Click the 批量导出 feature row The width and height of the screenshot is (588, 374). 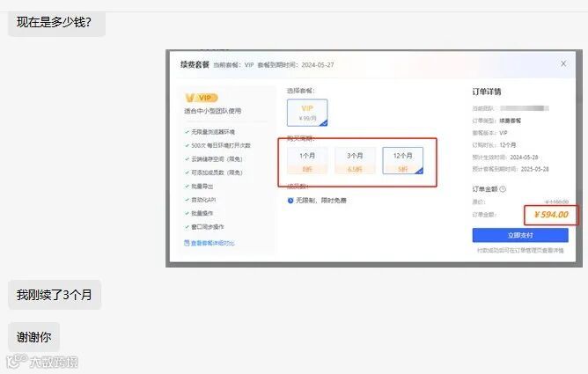[x=199, y=187]
